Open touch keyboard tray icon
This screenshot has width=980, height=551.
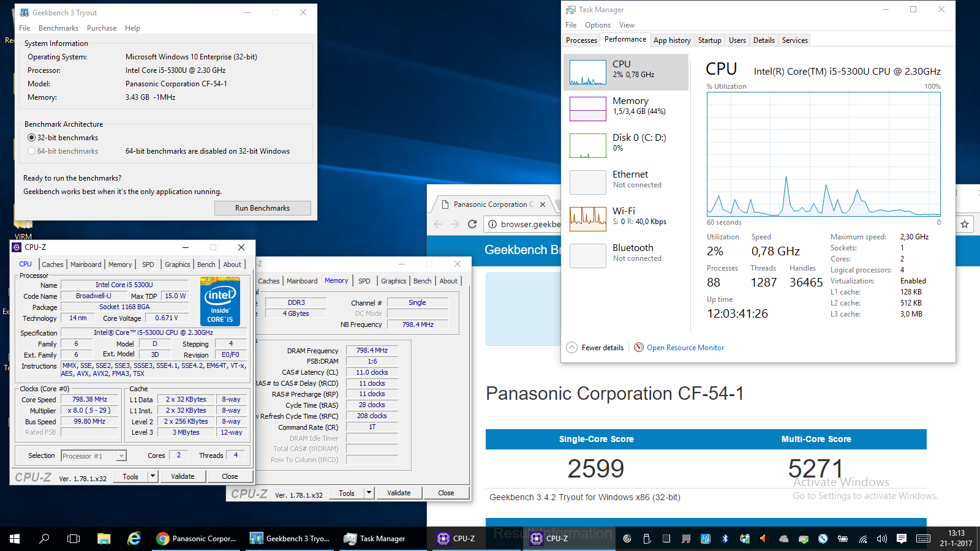tap(923, 539)
